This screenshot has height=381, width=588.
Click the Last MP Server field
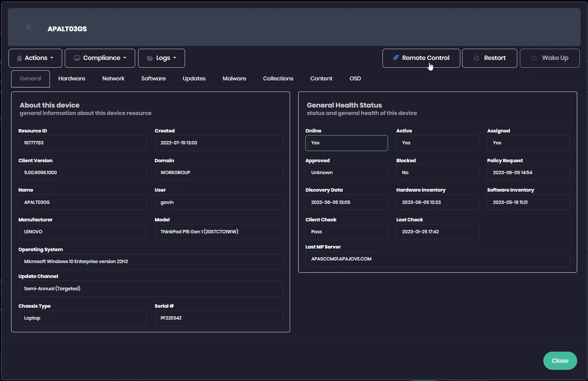point(437,259)
